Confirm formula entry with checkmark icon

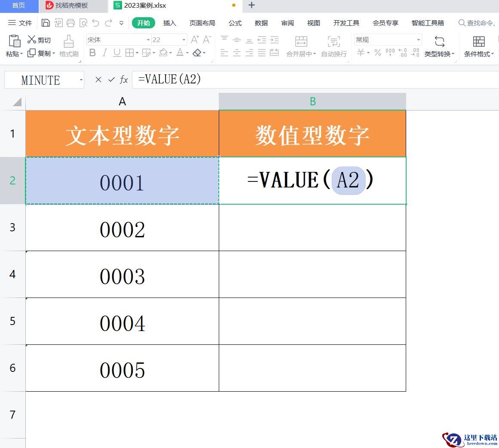(111, 80)
